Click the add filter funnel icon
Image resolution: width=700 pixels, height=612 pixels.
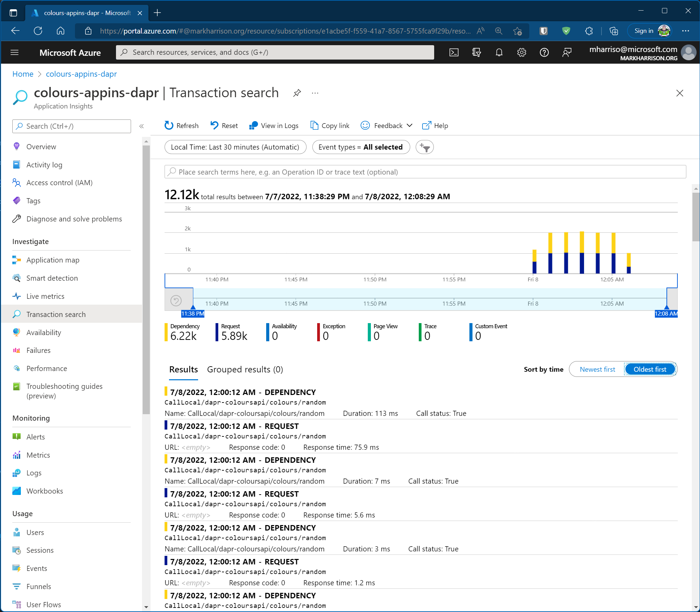pos(425,147)
